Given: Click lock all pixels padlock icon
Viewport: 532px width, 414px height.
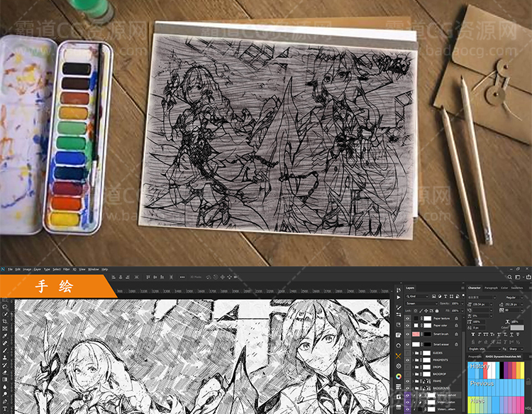Looking at the screenshot, I should tap(437, 311).
